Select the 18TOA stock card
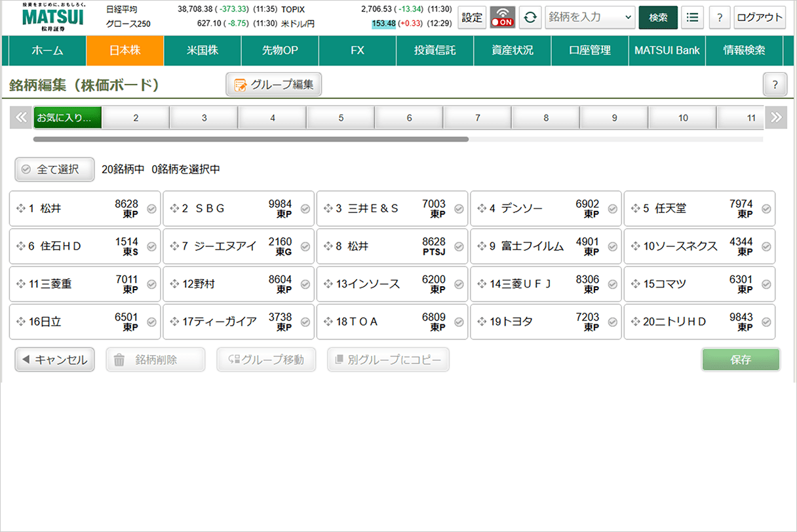The height and width of the screenshot is (532, 797). coord(392,322)
